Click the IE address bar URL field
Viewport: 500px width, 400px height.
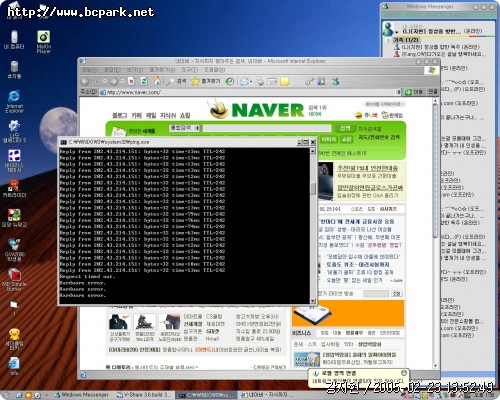click(248, 92)
